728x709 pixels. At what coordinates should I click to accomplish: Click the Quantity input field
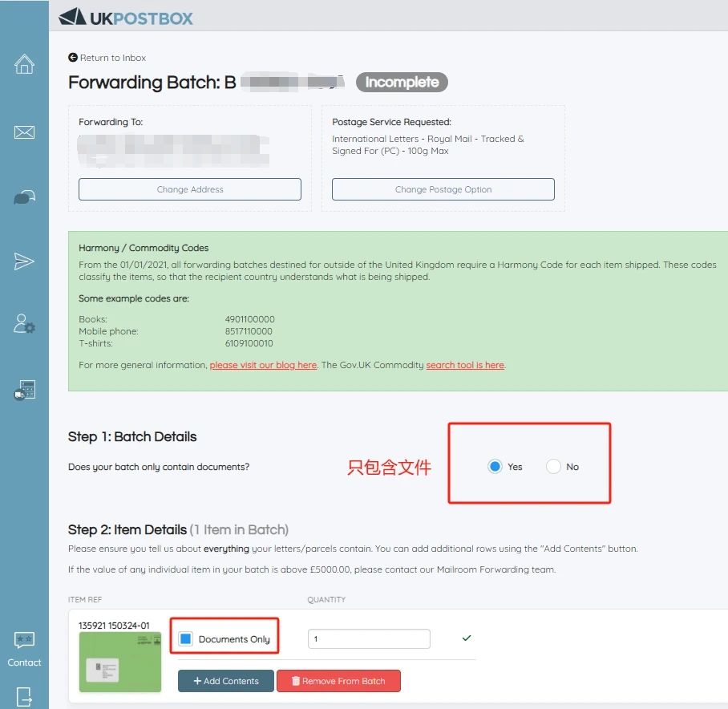369,639
